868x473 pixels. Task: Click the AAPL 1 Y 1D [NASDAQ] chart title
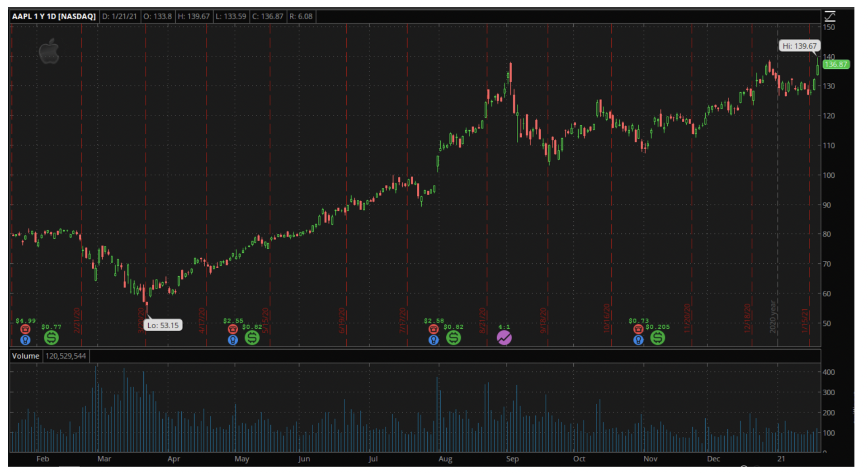pyautogui.click(x=54, y=16)
